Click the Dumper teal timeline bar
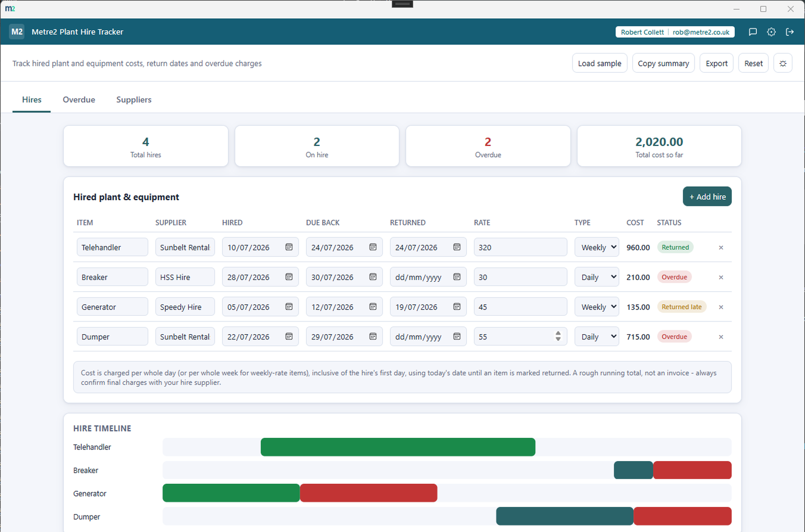This screenshot has width=805, height=532. tap(564, 517)
